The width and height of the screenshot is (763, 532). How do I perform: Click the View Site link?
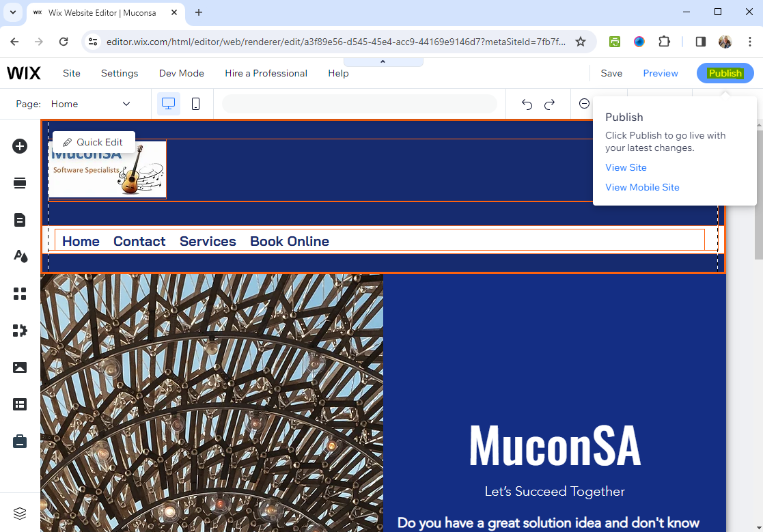(626, 167)
